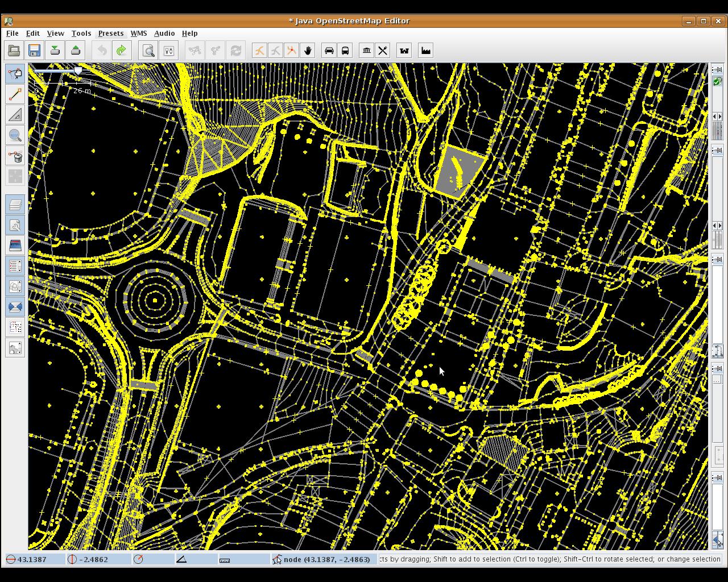Activate the Select mode tool
Image resolution: width=728 pixels, height=582 pixels.
(x=15, y=73)
